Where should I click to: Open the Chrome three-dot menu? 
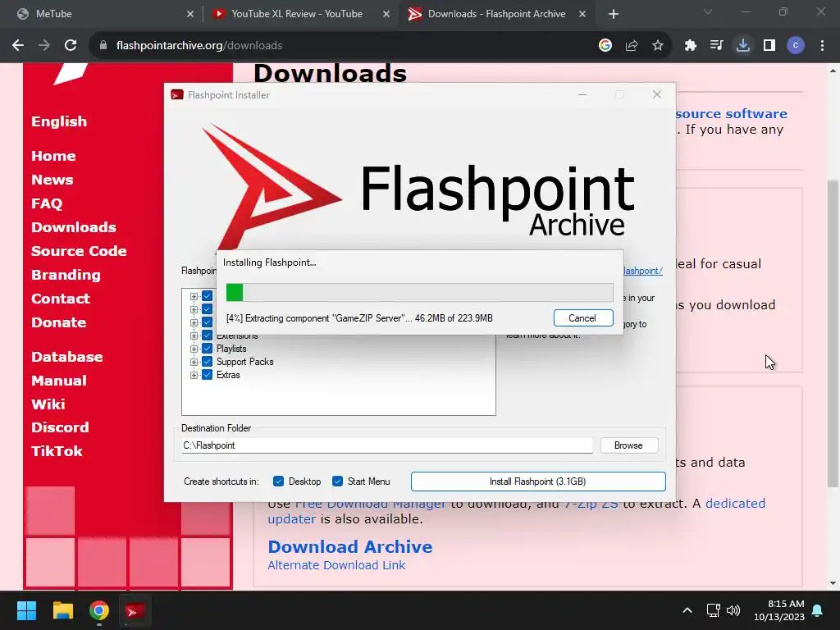pos(822,46)
